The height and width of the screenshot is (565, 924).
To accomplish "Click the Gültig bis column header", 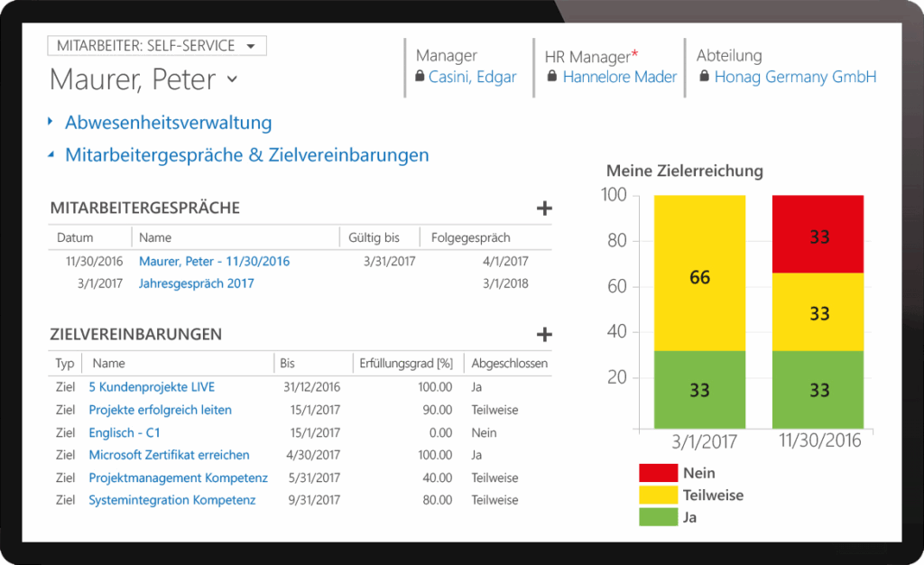I will [374, 237].
